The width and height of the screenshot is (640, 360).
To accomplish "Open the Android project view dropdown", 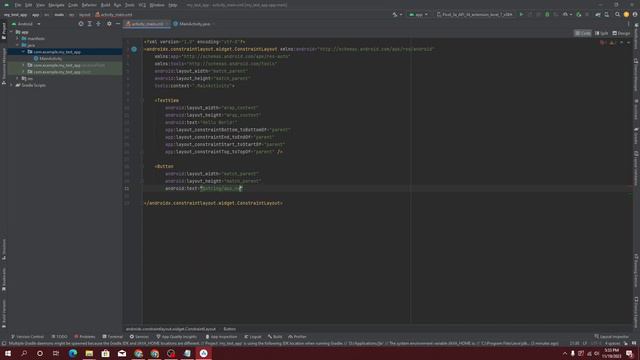I will (26, 24).
